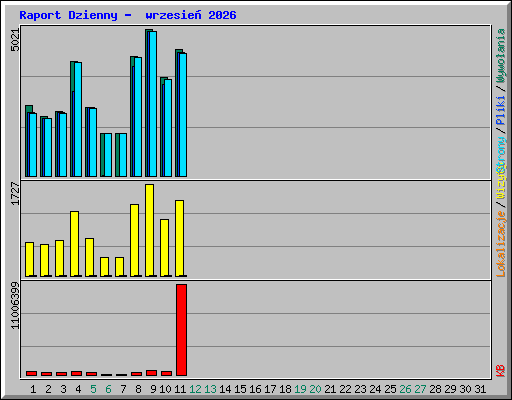Select the yellow bar for day 11
Image resolution: width=512 pixels, height=400 pixels.
[x=180, y=238]
